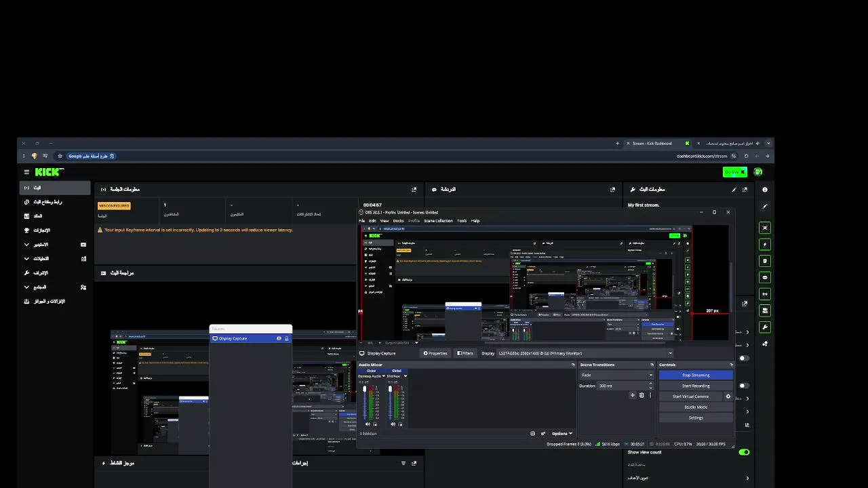Pop out the session info panel
Screen dimensions: 868x488
pyautogui.click(x=414, y=190)
